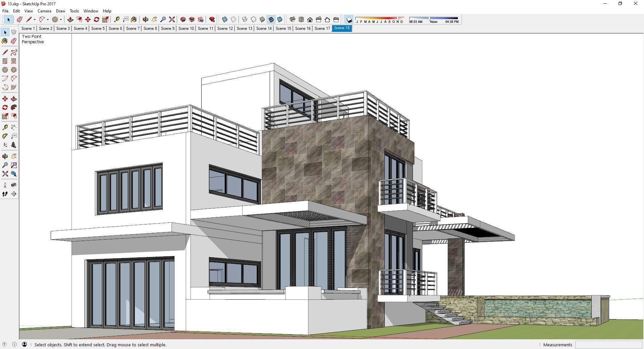
Task: Click Zoom Extents in the top toolbar
Action: point(172,19)
